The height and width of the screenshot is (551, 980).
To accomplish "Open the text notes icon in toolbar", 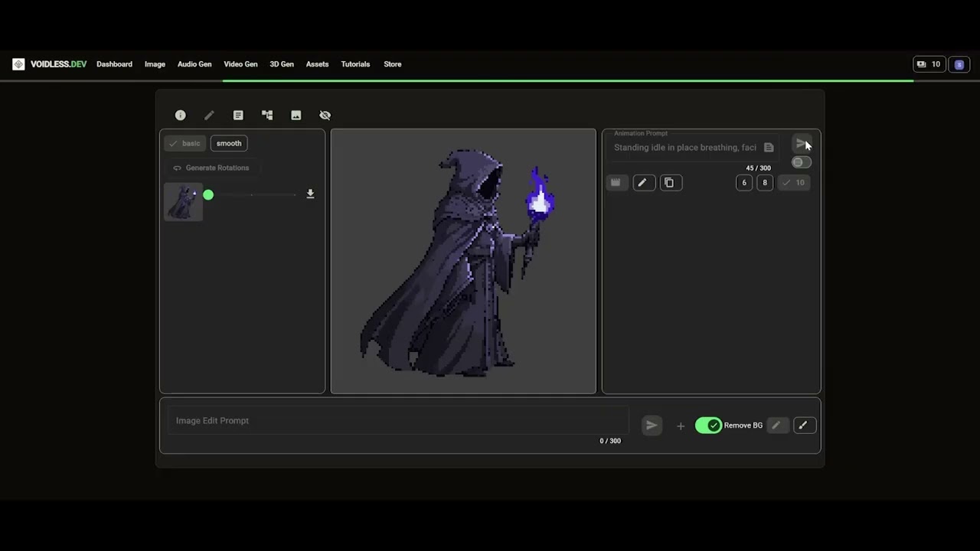I will (238, 115).
